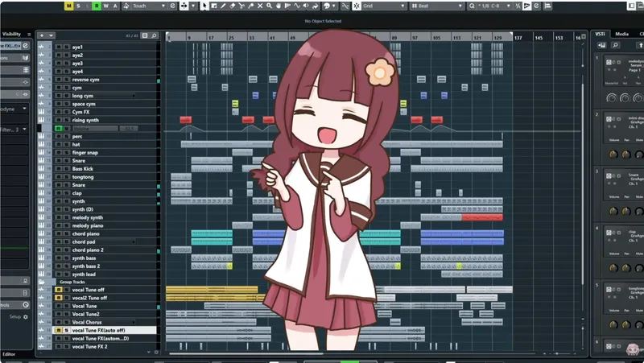Select the Split scissors tool
Viewport: 644px width, 363px height.
click(x=242, y=6)
